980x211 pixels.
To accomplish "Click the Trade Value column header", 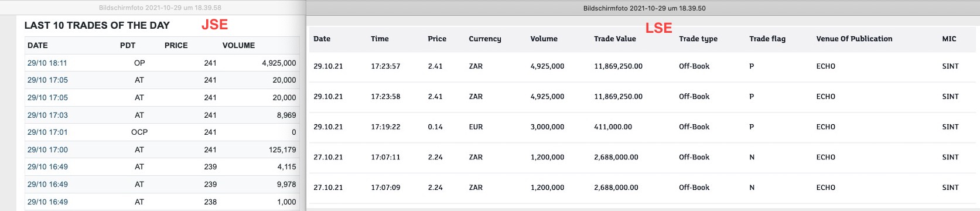I will pos(614,39).
